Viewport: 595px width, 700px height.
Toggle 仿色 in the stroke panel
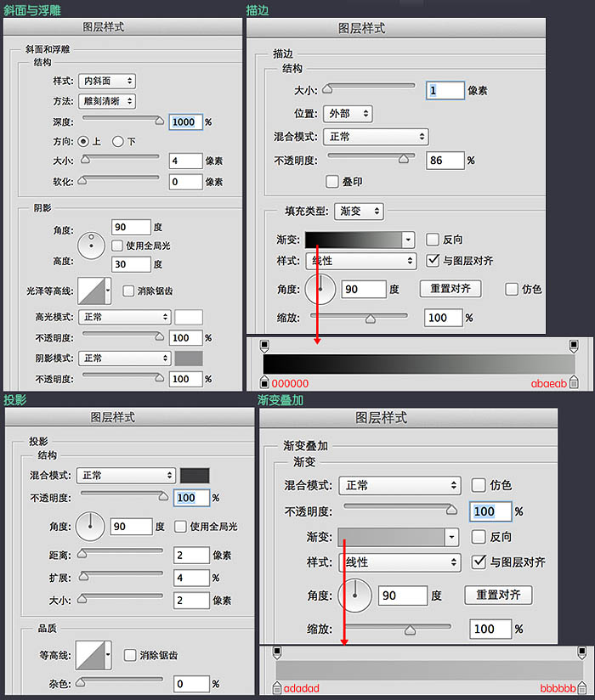(512, 290)
